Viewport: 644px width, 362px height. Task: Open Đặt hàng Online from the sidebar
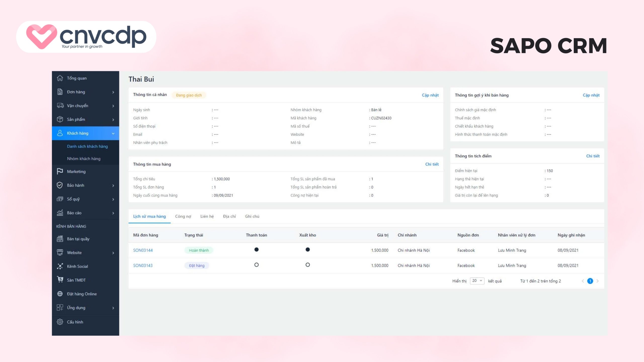tap(82, 294)
